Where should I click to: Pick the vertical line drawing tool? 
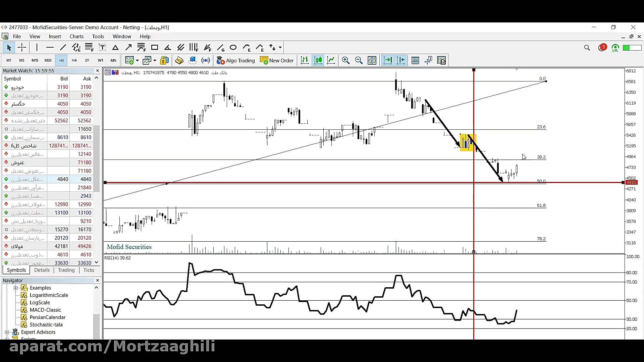(37, 48)
